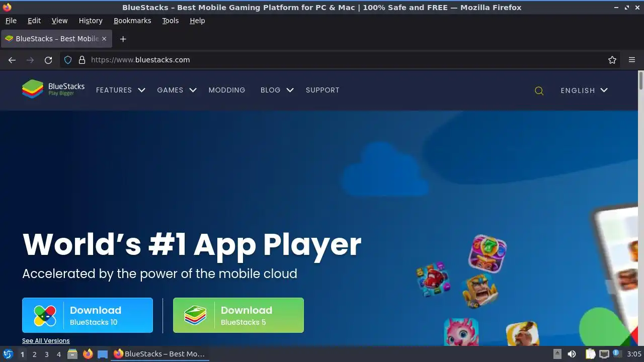This screenshot has height=362, width=644.
Task: Switch to workspace 3
Action: 46,354
